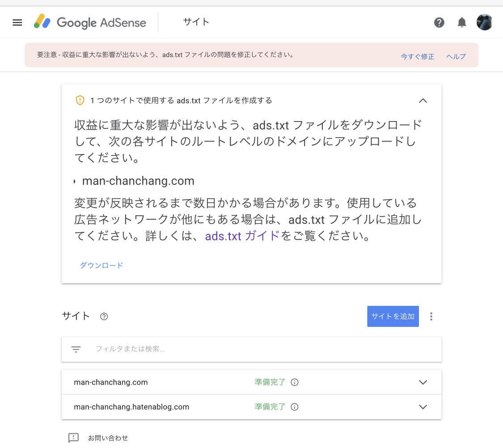Screen dimensions: 503x448
Task: Click the man-chanchang.hatenablog.com site name
Action: coord(131,407)
